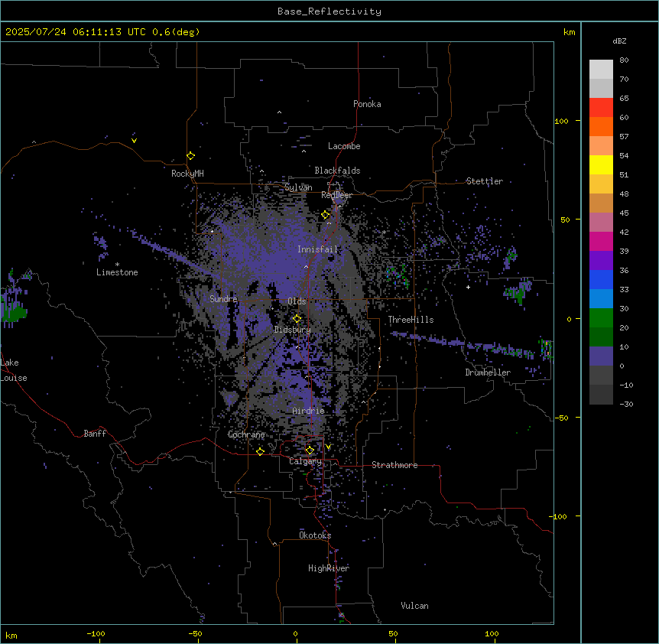Viewport: 659px width, 644px height.
Task: Click the yellow diamond marker above Calgary
Action: [x=310, y=450]
